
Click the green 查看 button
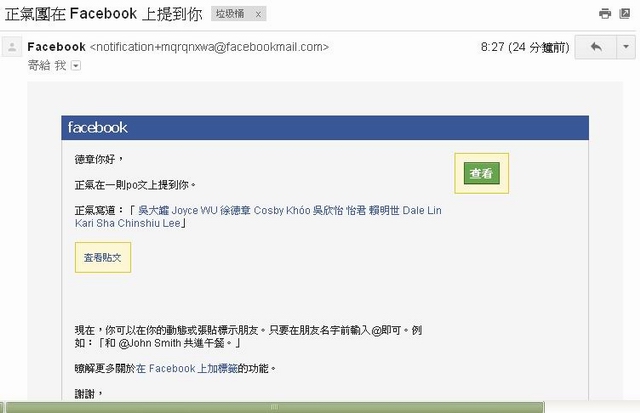[482, 173]
